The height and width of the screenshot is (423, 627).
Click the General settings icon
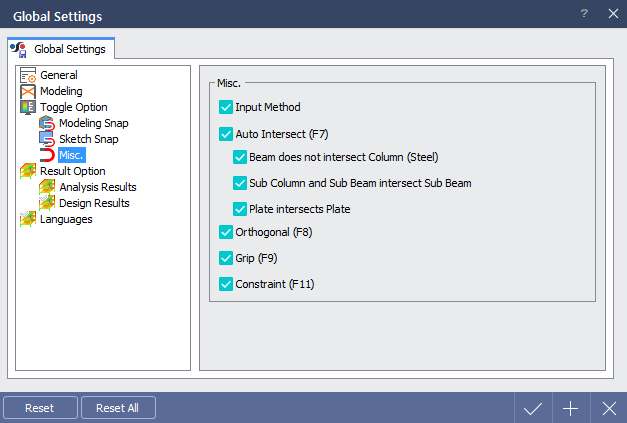[x=28, y=75]
